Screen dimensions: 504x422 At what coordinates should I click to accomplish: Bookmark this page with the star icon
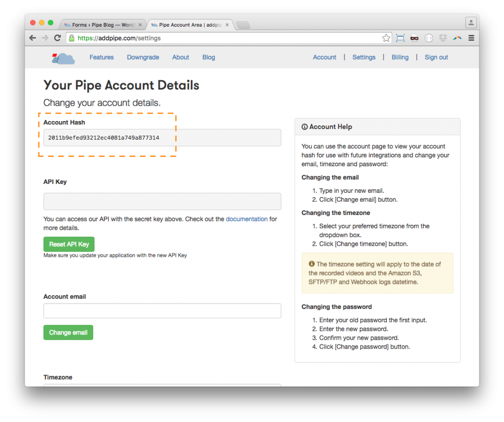click(386, 38)
